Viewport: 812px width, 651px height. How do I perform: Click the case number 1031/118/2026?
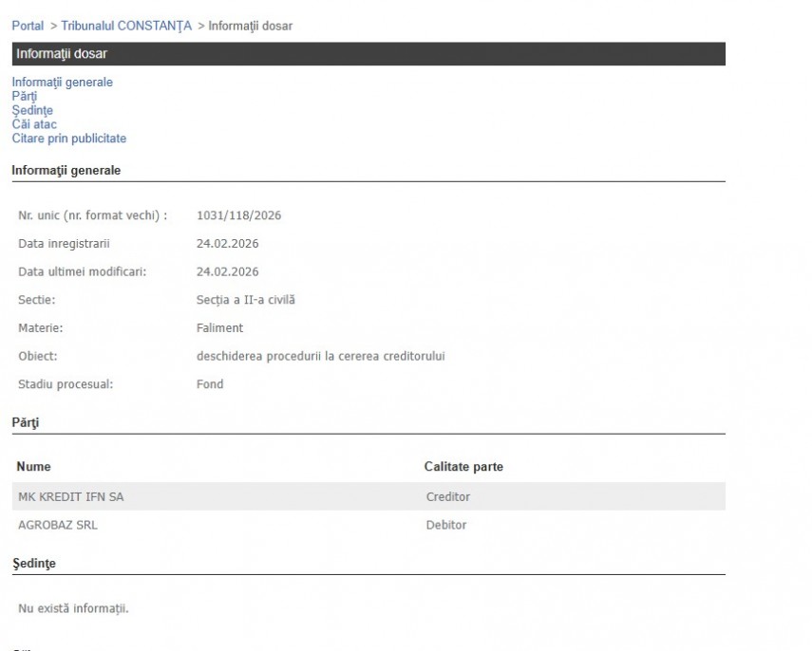(238, 215)
